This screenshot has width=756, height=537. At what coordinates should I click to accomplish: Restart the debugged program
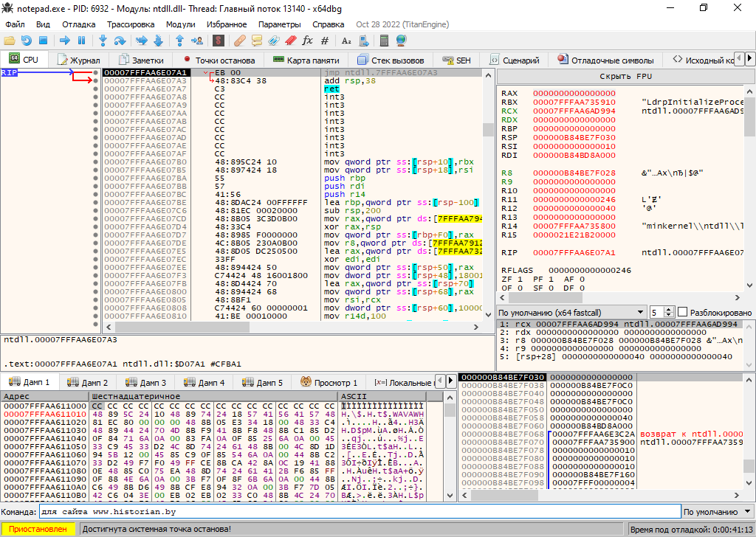coord(27,41)
